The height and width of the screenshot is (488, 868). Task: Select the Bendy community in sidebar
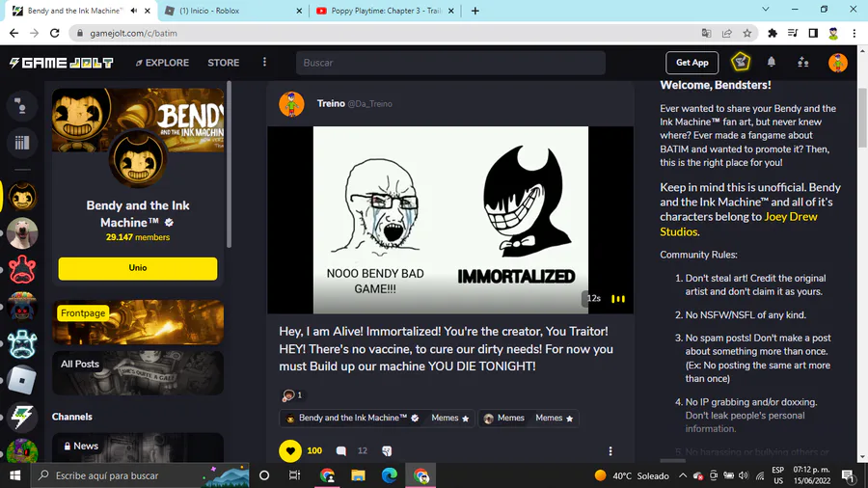(22, 197)
